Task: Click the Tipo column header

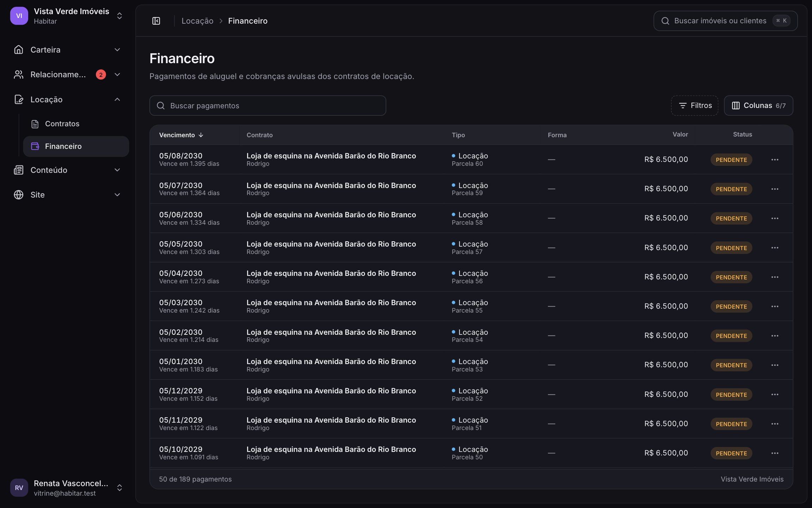Action: click(x=458, y=135)
